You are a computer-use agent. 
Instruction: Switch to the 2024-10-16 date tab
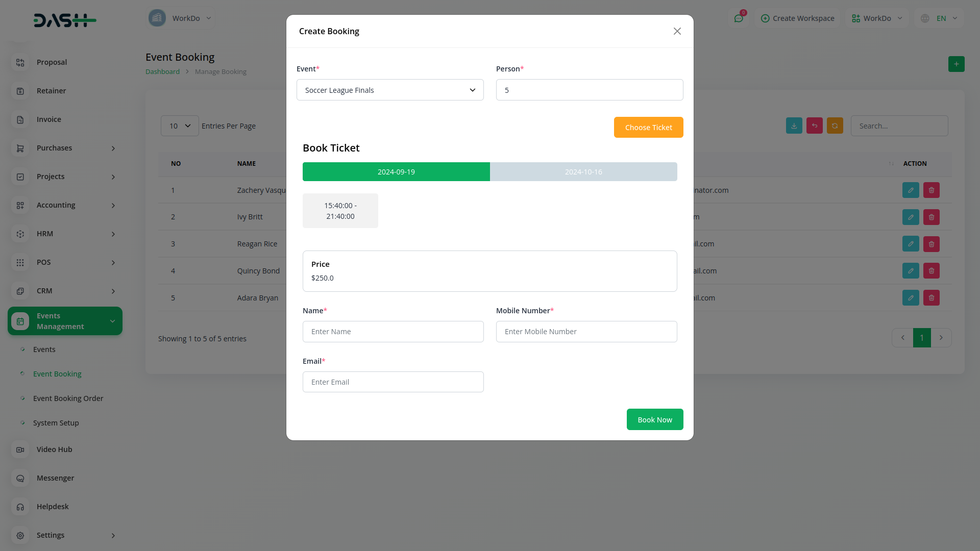(583, 172)
